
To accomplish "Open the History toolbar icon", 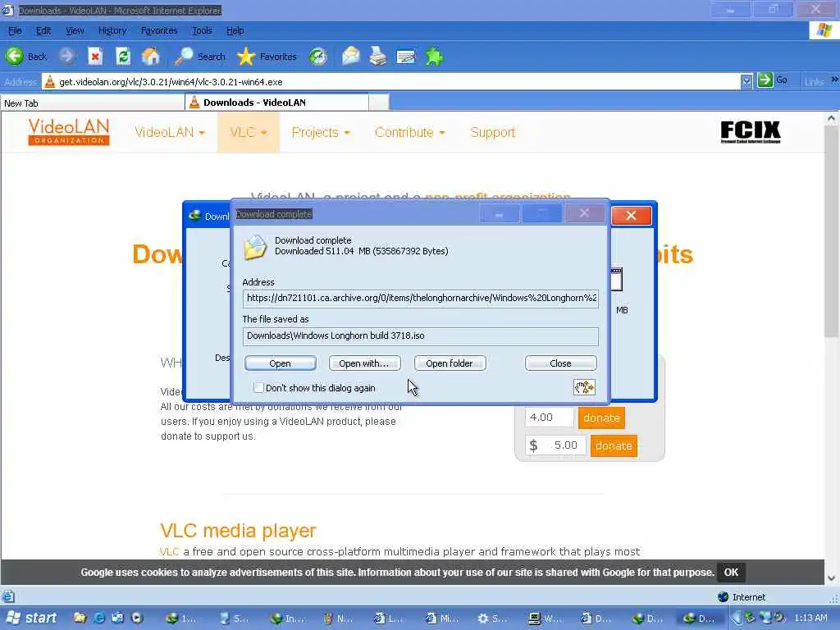I will coord(318,57).
